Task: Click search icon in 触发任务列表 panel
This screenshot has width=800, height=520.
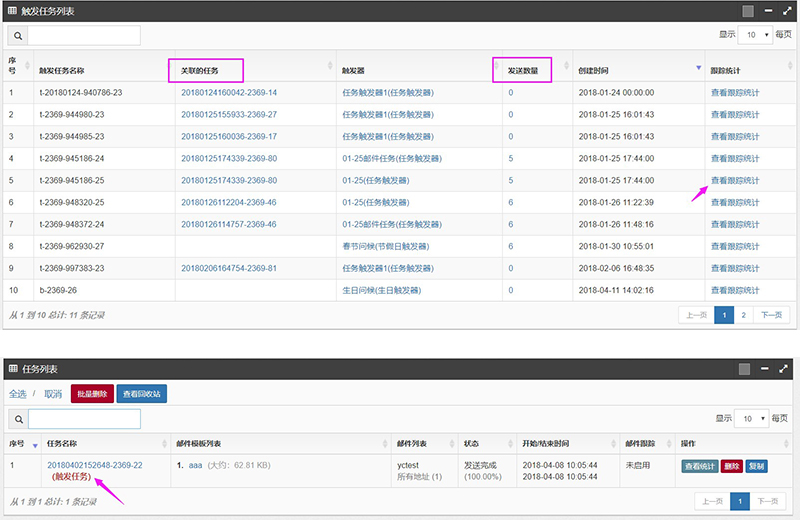Action: 17,36
